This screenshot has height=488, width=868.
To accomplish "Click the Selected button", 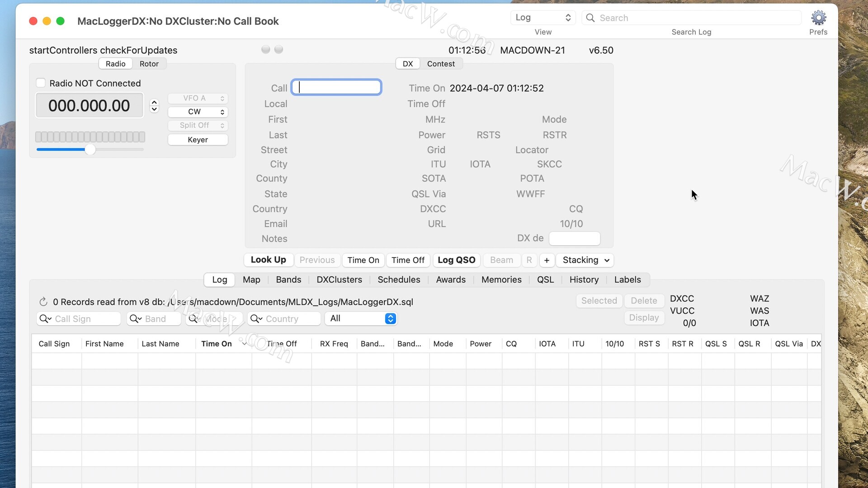I will click(x=599, y=301).
